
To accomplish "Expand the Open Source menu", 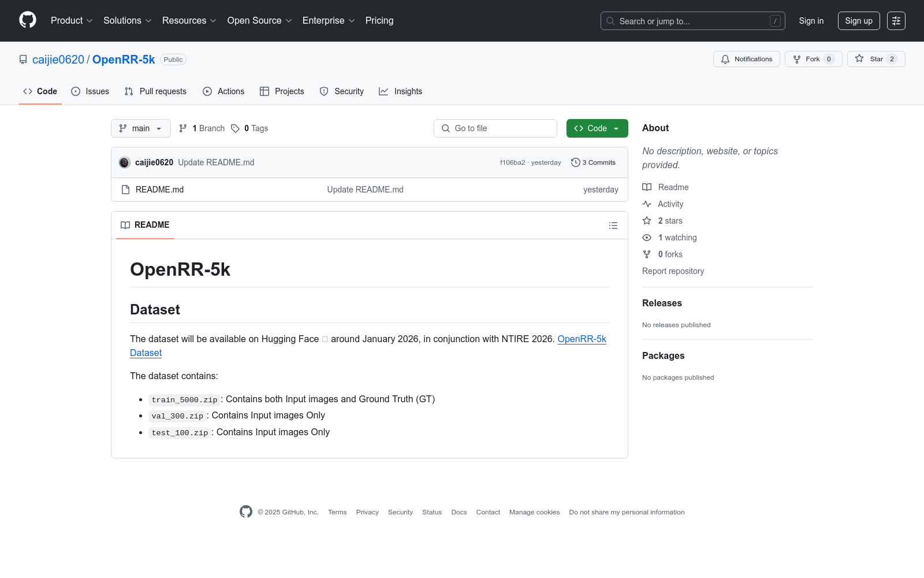I will point(260,21).
